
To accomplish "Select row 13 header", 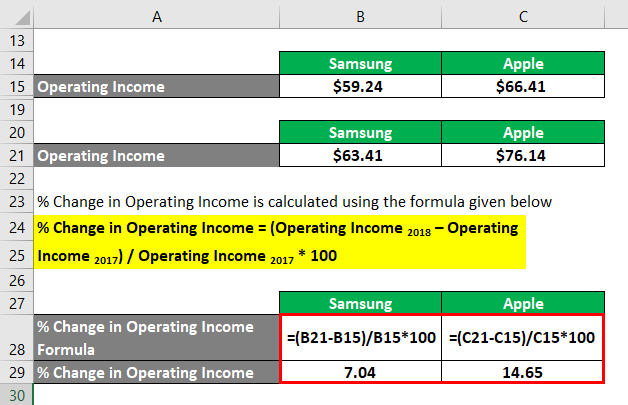I will (17, 40).
